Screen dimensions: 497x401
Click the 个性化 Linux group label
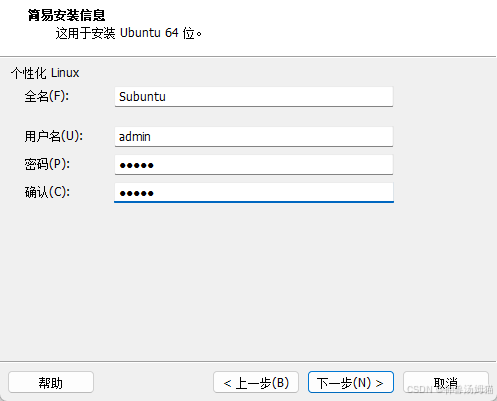click(x=45, y=73)
